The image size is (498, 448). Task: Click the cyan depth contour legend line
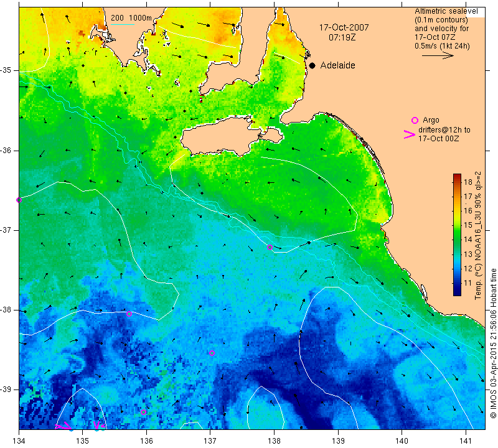(123, 24)
